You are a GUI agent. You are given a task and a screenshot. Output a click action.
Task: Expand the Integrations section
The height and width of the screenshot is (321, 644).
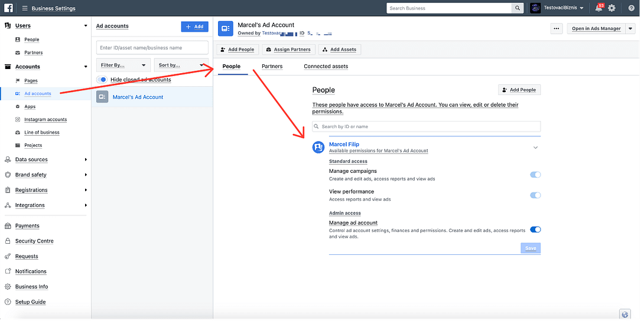pyautogui.click(x=86, y=205)
